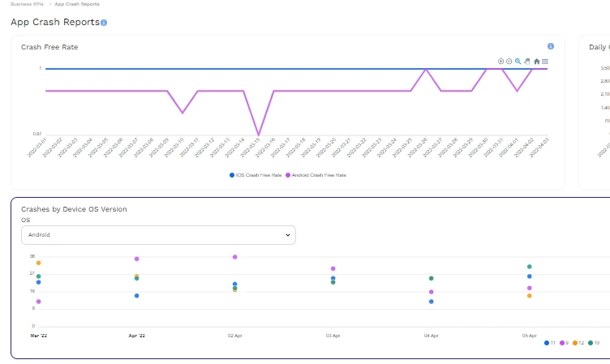Click the 2022-03-01 axis date label
610x364 pixels.
(37, 148)
